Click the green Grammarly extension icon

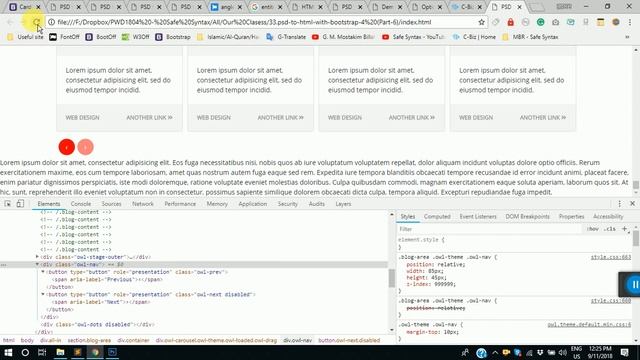[540, 22]
